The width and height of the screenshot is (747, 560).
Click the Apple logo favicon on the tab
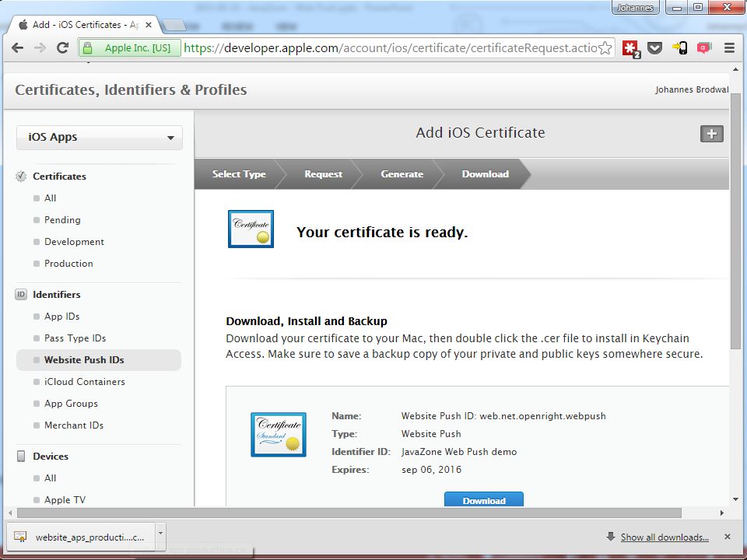tap(23, 25)
